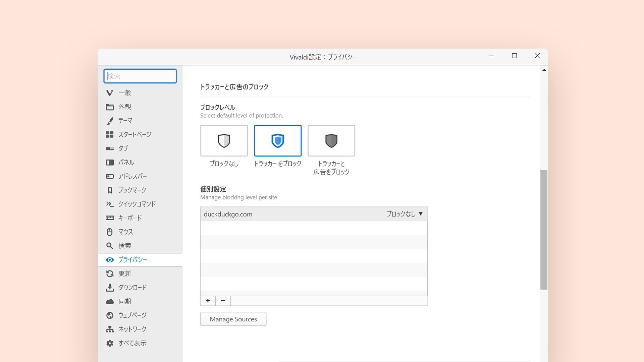Click the plus button to add a site
The width and height of the screenshot is (644, 362).
(x=208, y=301)
